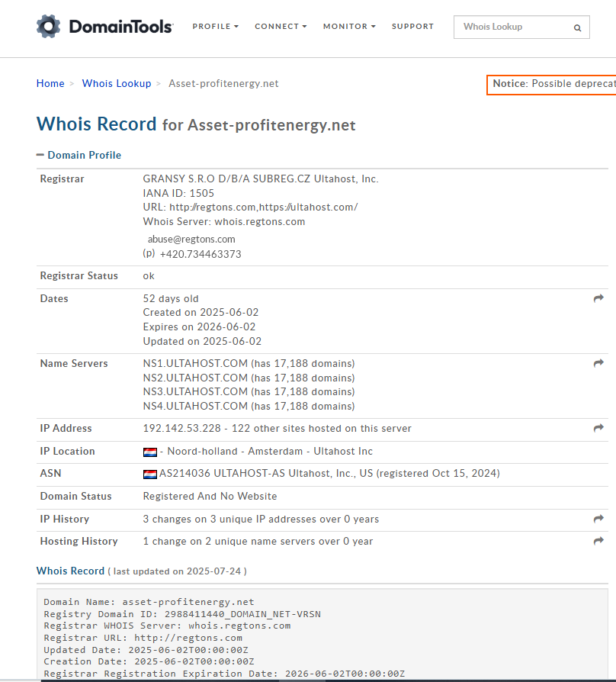Click the Whois Record section heading
The width and height of the screenshot is (616, 682).
(x=70, y=571)
